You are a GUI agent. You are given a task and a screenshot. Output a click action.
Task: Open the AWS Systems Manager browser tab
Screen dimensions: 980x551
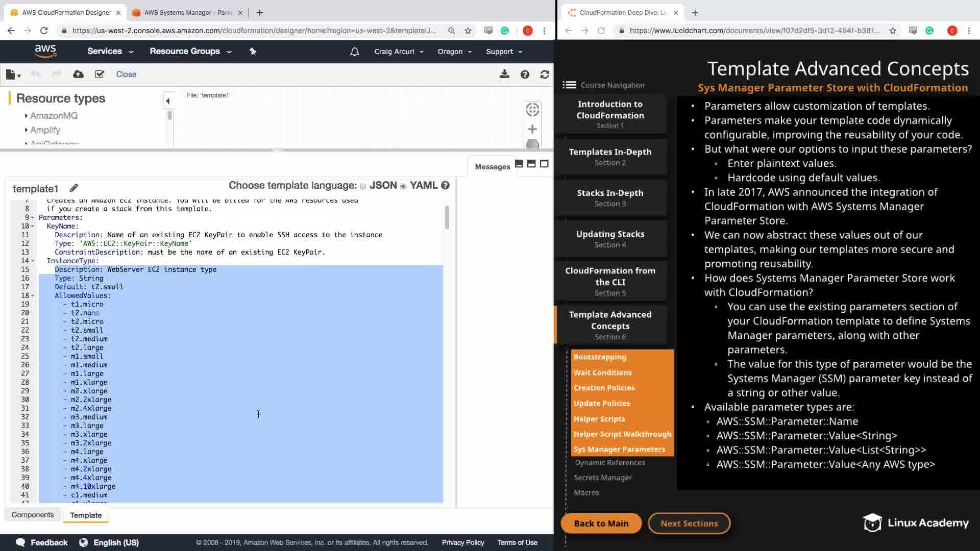pyautogui.click(x=187, y=12)
